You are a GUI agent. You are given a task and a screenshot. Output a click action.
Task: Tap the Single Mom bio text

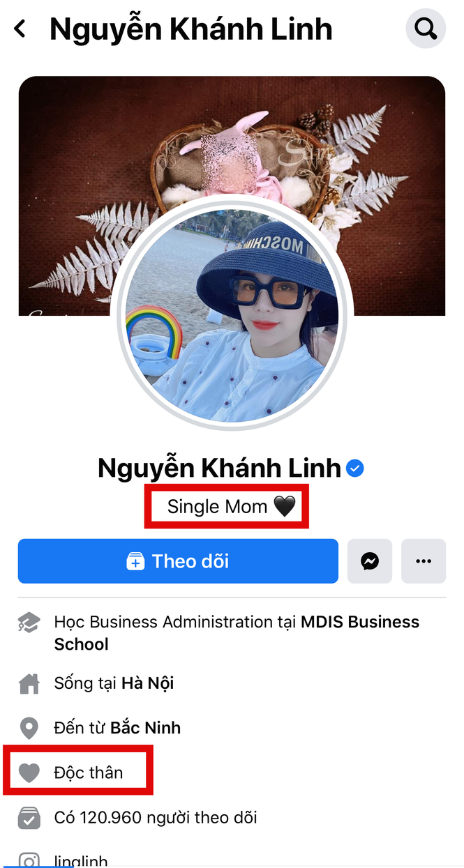[x=226, y=507]
